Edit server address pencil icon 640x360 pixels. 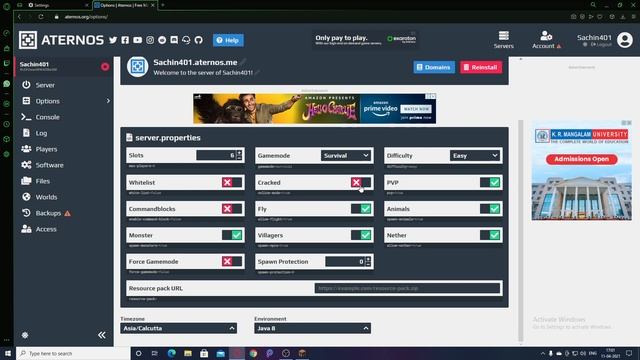243,62
